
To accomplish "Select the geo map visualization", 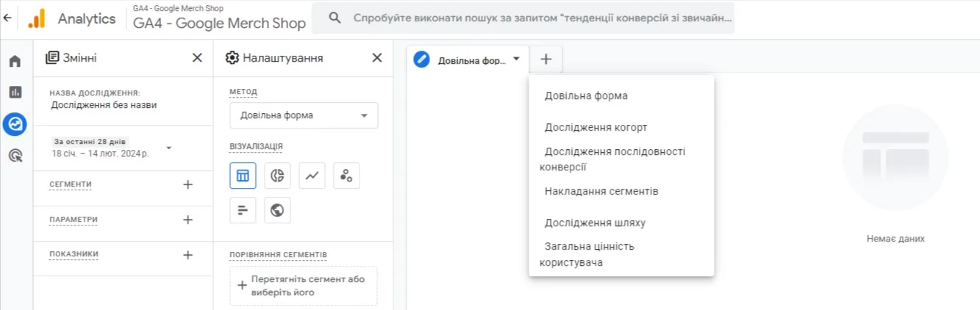I will click(277, 210).
